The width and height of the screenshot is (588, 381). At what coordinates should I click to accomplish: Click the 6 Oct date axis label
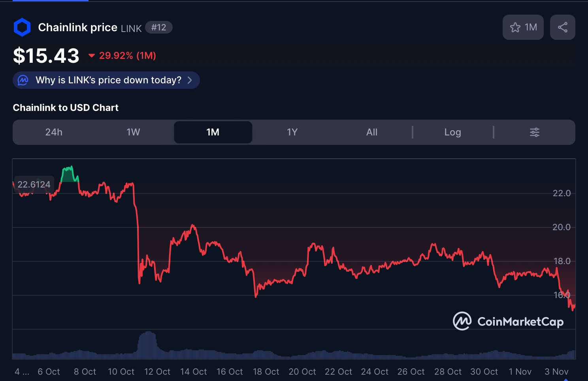pos(49,372)
